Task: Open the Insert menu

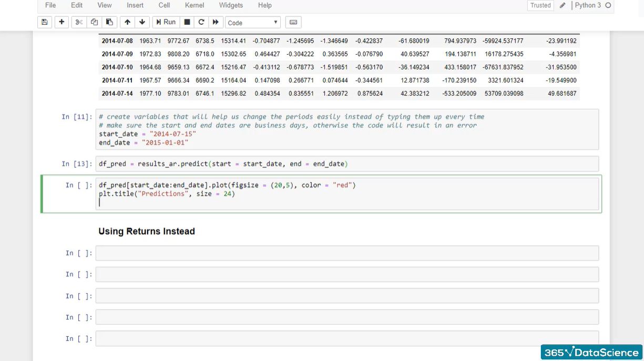Action: 135,5
